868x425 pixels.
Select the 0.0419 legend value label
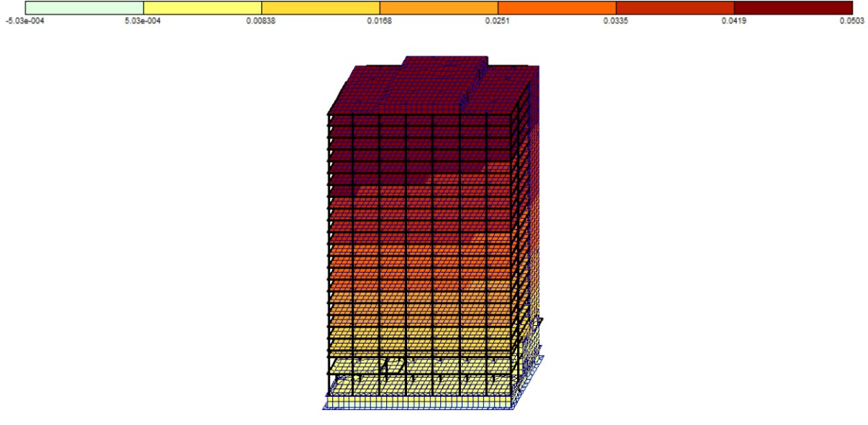(734, 21)
